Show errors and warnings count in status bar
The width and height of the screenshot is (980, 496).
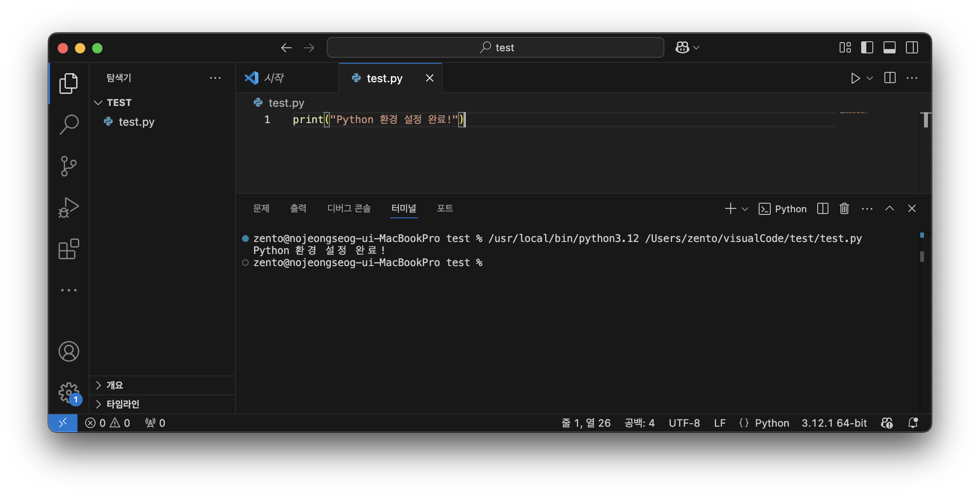pyautogui.click(x=107, y=423)
